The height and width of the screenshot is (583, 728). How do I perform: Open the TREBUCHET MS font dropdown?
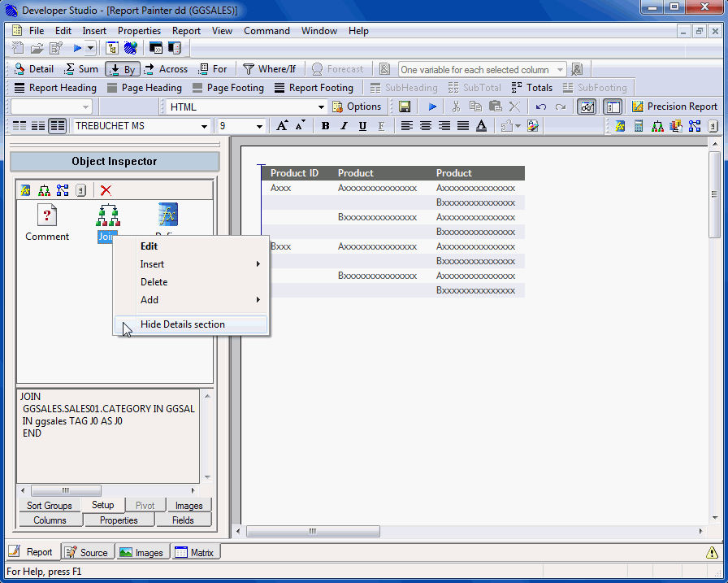click(x=204, y=126)
